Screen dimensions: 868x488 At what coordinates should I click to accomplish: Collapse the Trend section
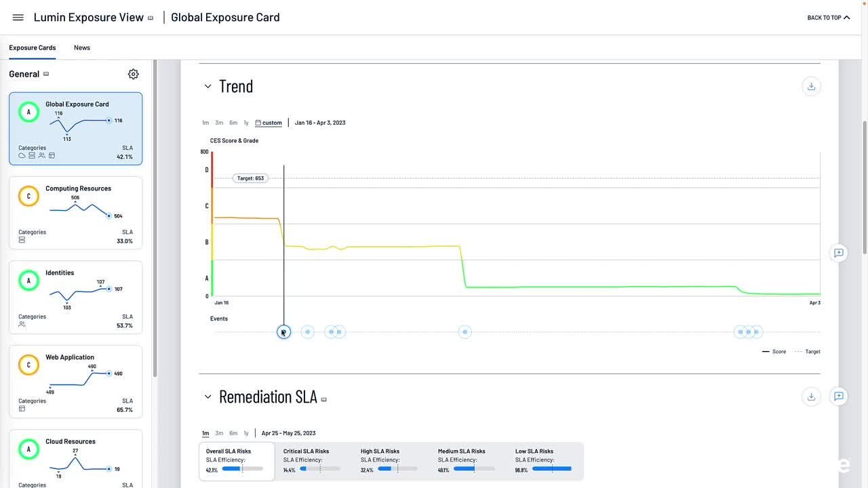coord(208,86)
